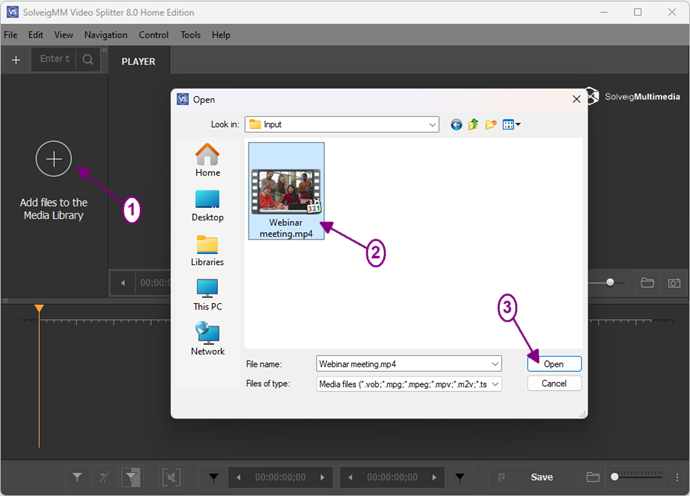Click the add marker funnel icon bottom toolbar
The width and height of the screenshot is (690, 496).
point(77,477)
